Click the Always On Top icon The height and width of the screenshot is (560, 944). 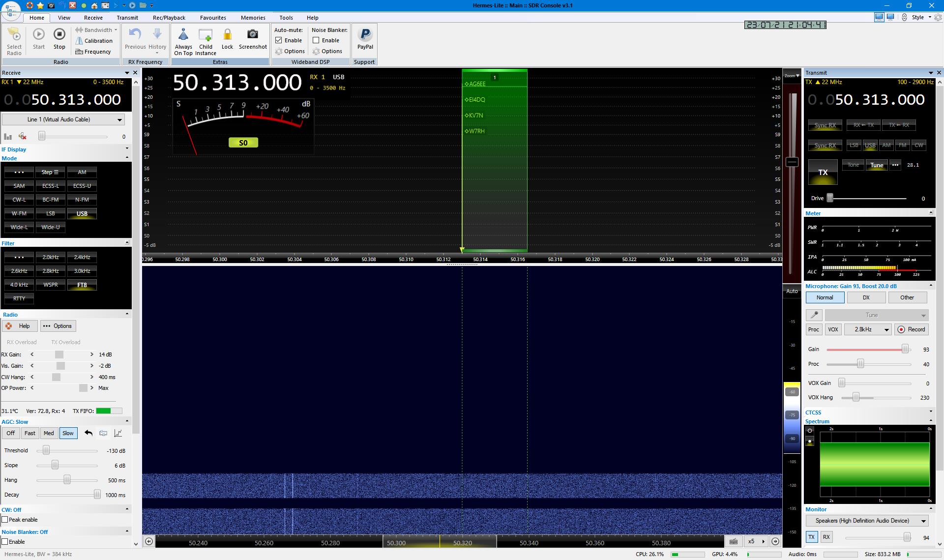point(183,34)
